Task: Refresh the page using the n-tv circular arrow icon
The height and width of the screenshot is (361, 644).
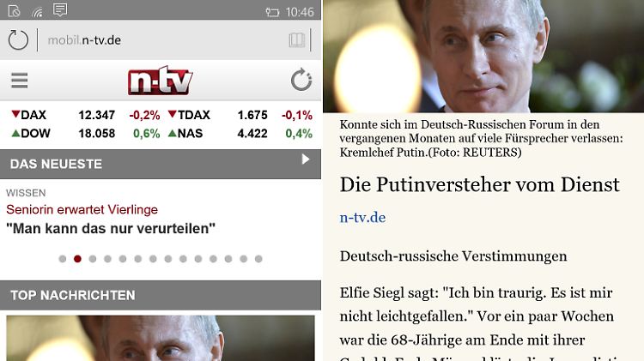Action: (301, 80)
